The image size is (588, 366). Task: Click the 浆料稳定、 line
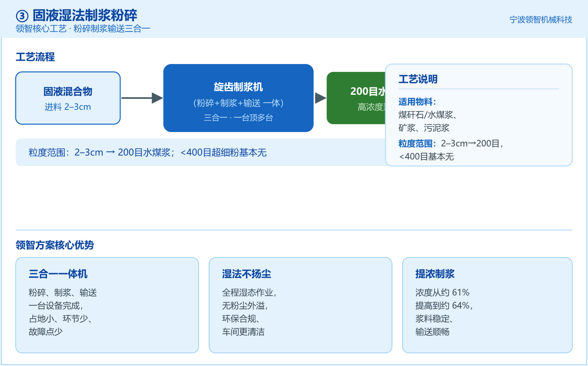pyautogui.click(x=435, y=319)
